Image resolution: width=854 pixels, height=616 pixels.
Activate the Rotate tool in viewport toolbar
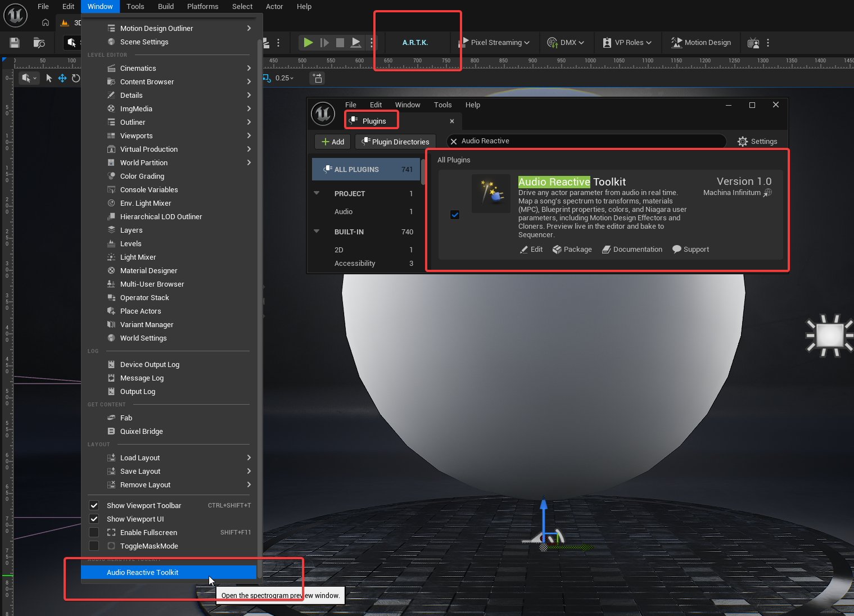click(x=76, y=78)
